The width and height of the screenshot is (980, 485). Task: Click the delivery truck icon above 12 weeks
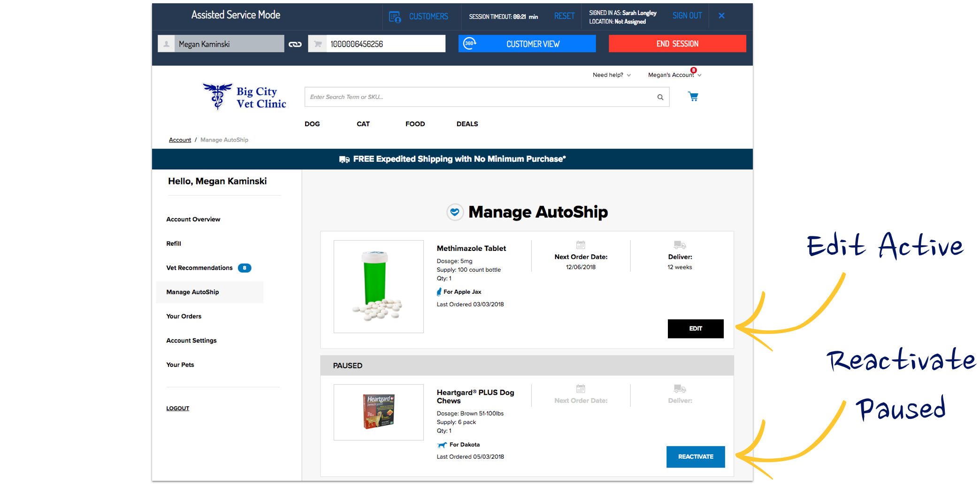(680, 245)
